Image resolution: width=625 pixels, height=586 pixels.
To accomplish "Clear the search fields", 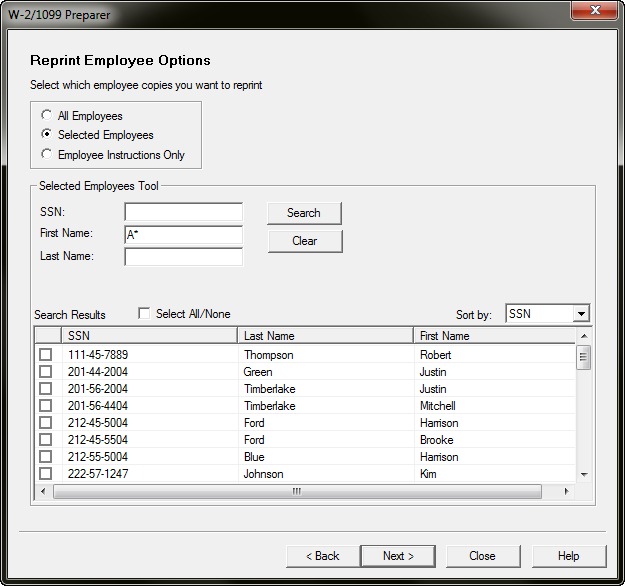I will tap(305, 241).
